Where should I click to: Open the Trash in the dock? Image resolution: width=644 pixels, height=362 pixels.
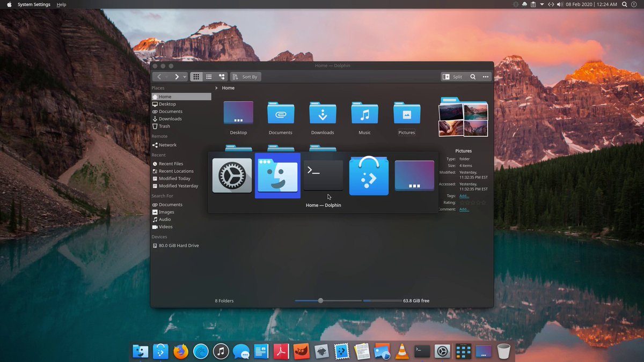[503, 351]
